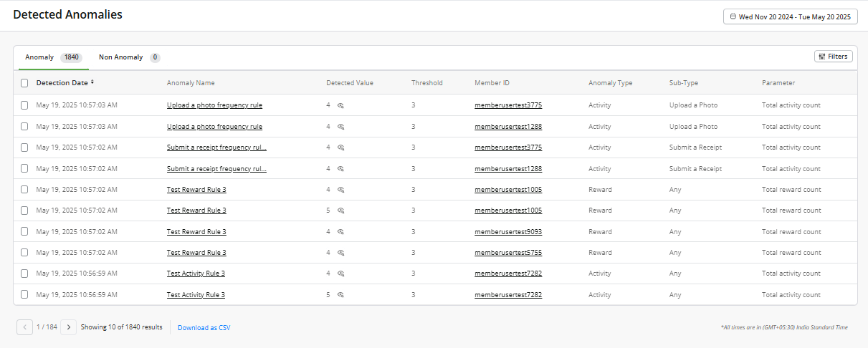Check the Submit a receipt row for memberusertest1288
Image resolution: width=868 pixels, height=348 pixels.
[24, 169]
